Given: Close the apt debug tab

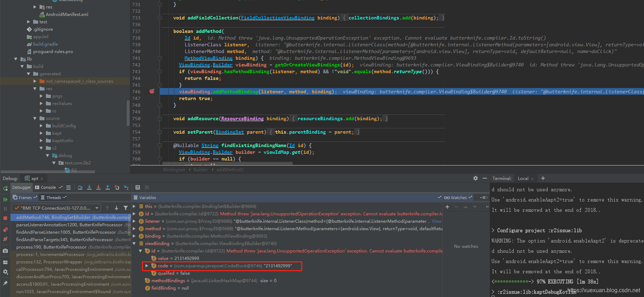Looking at the screenshot, I should 42,179.
